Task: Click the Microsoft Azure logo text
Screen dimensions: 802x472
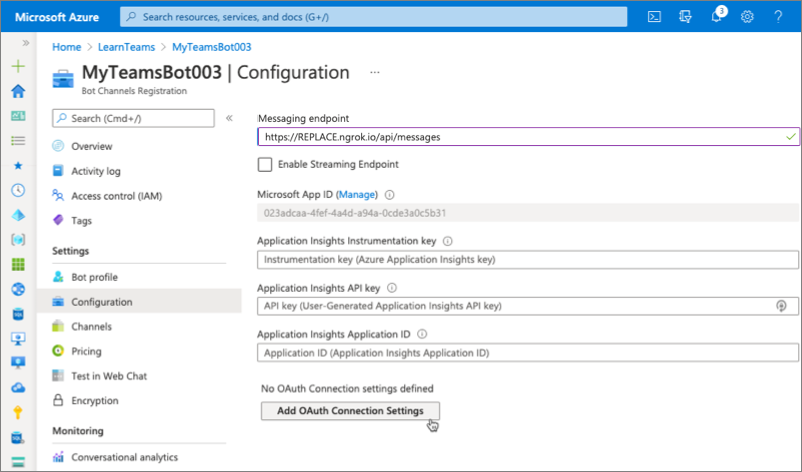Action: click(57, 17)
